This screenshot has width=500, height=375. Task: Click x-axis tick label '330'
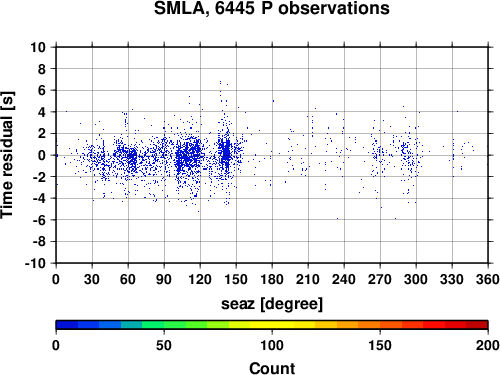(x=452, y=279)
